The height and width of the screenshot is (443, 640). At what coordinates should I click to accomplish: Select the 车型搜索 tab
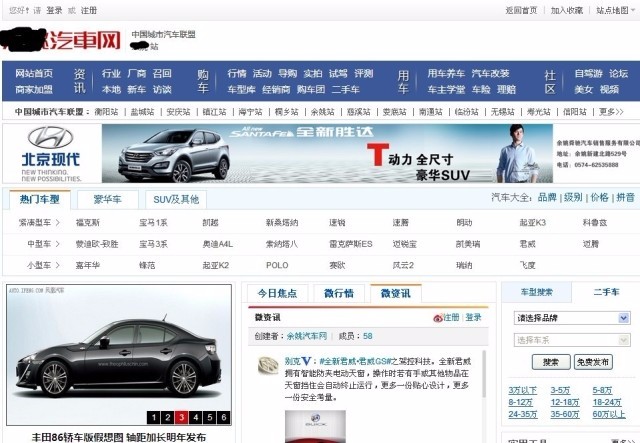(x=536, y=292)
